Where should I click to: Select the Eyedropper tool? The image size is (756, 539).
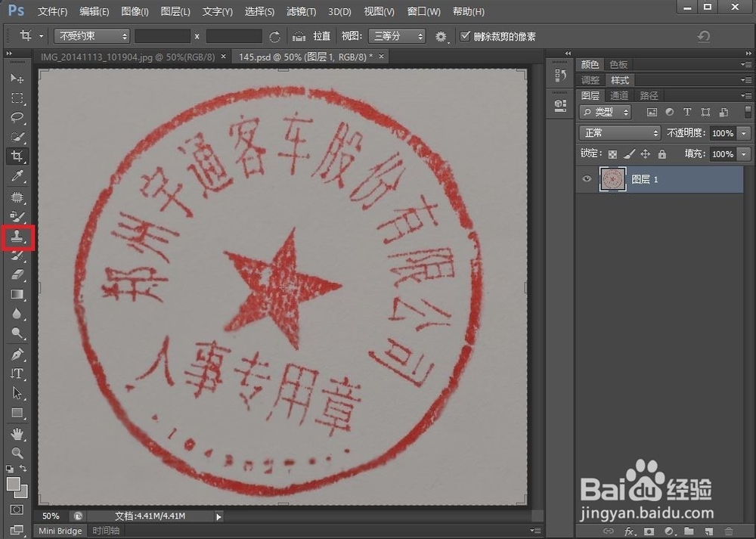click(x=17, y=176)
